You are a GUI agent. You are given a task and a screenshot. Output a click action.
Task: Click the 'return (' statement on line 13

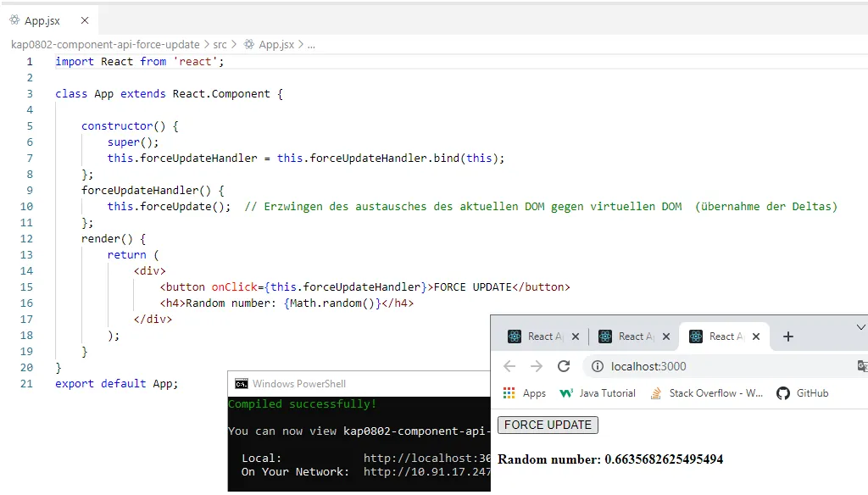click(133, 254)
